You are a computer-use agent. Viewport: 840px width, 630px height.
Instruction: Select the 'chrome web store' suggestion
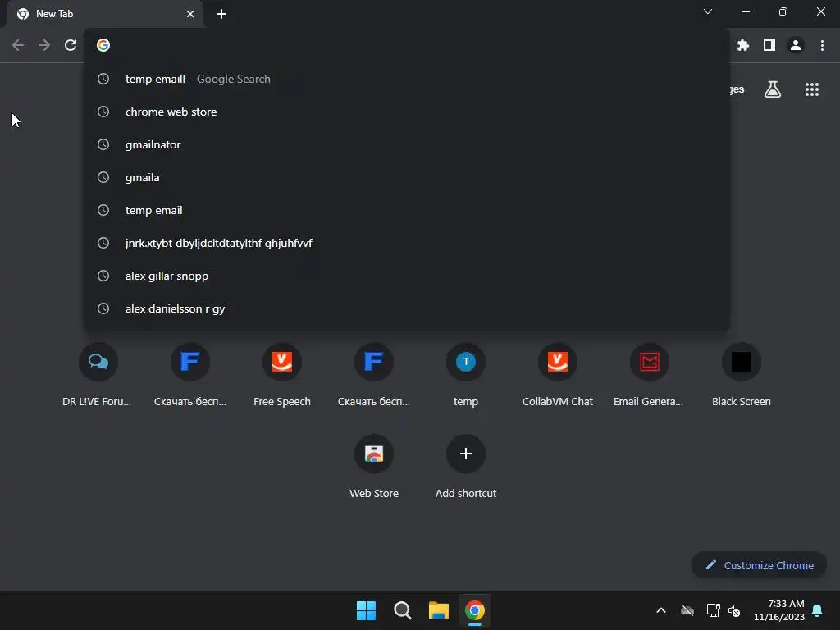[407, 112]
